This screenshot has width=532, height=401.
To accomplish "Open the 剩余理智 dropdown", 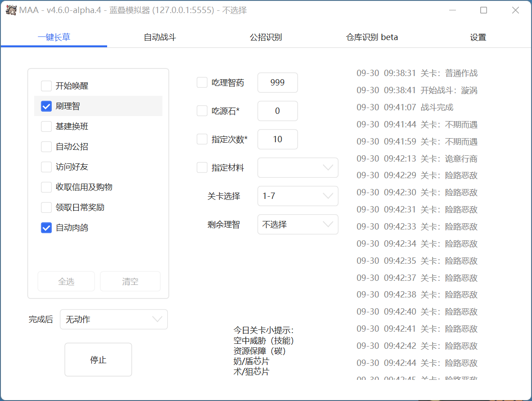I will click(x=298, y=224).
